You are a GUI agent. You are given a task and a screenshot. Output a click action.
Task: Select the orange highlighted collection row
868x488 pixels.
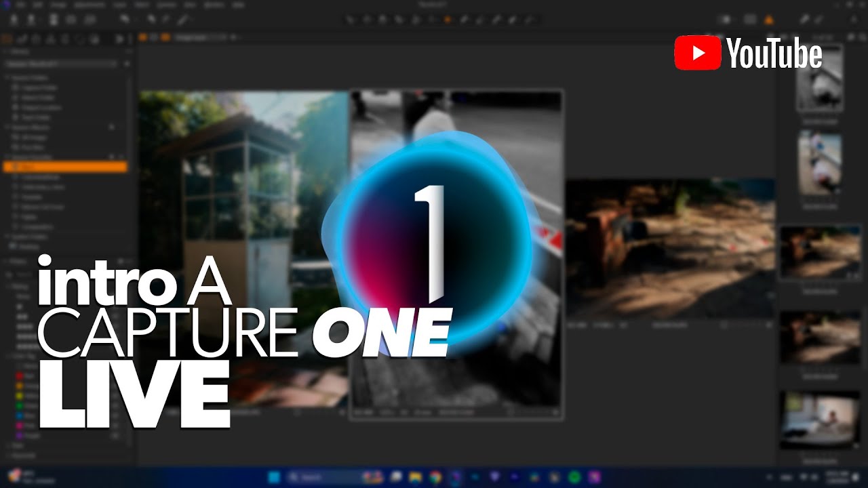[64, 167]
